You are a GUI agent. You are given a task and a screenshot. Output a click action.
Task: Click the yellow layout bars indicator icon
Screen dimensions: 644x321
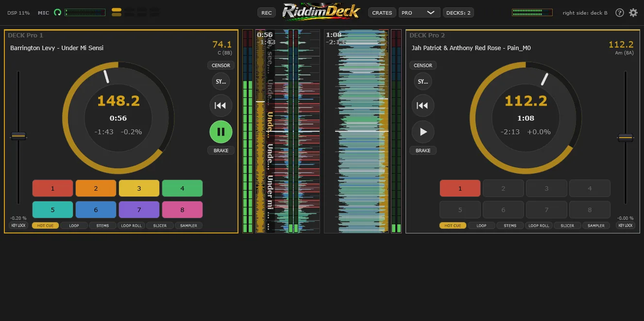tap(116, 13)
